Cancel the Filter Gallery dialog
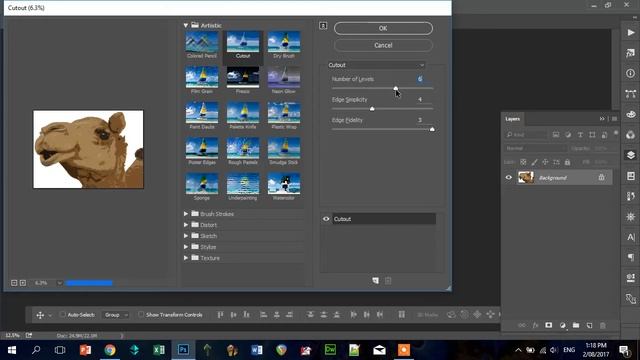The image size is (640, 360). point(383,45)
